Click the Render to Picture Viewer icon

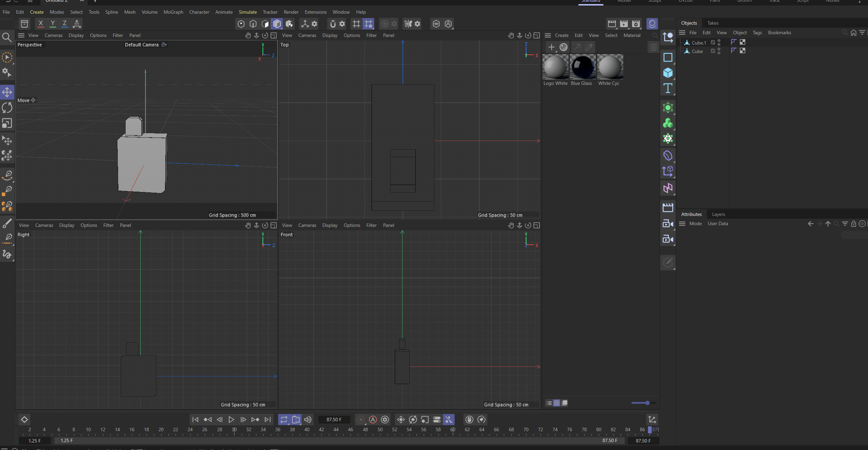tap(624, 24)
